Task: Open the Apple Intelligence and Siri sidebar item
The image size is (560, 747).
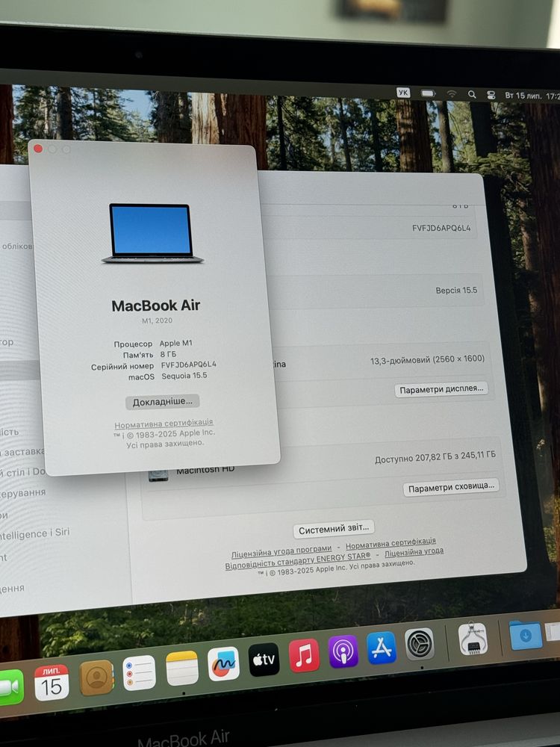Action: (34, 534)
